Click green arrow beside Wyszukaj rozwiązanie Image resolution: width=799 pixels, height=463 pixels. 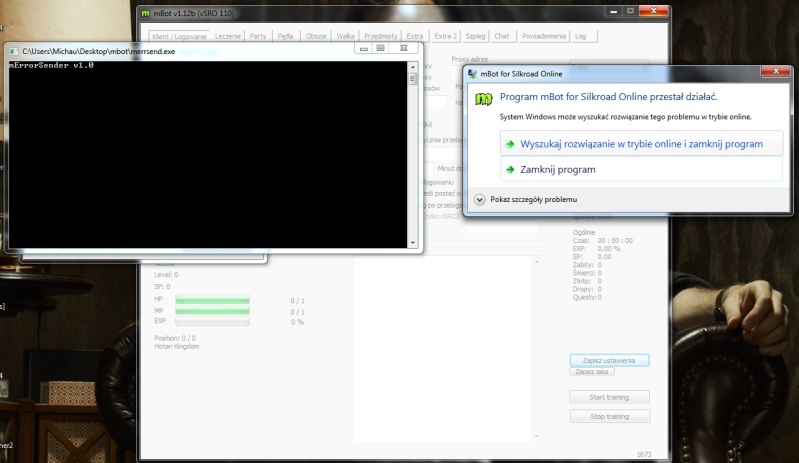[x=510, y=144]
